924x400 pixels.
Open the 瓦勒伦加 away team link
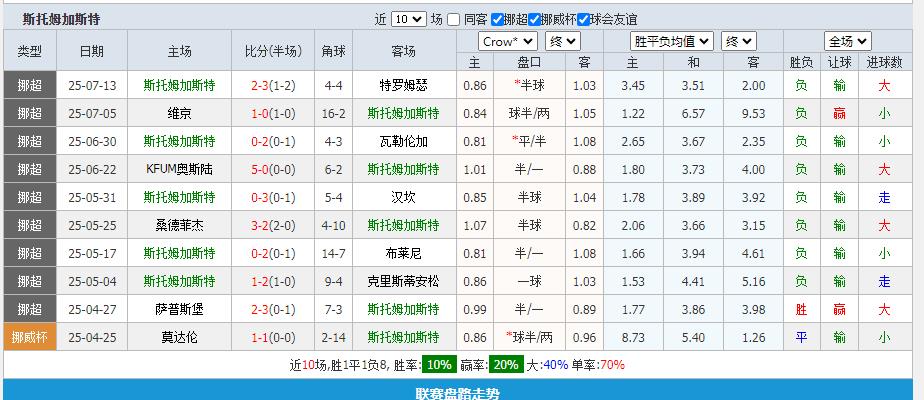[x=403, y=141]
